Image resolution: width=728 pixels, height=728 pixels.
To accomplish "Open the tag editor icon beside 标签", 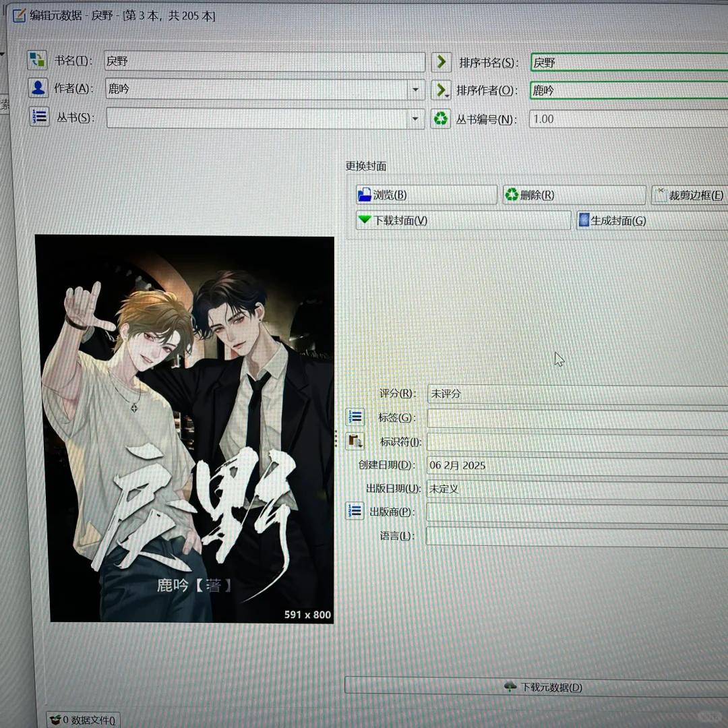I will tap(355, 417).
